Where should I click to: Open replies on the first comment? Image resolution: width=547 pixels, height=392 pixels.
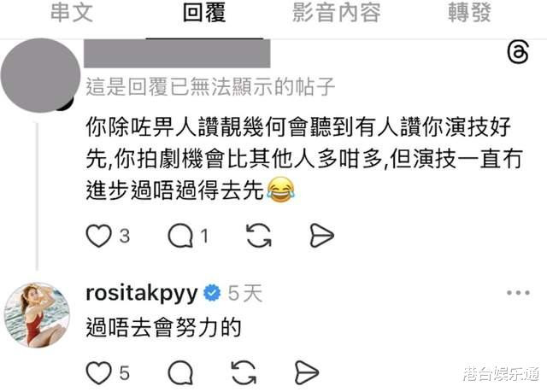(x=180, y=236)
